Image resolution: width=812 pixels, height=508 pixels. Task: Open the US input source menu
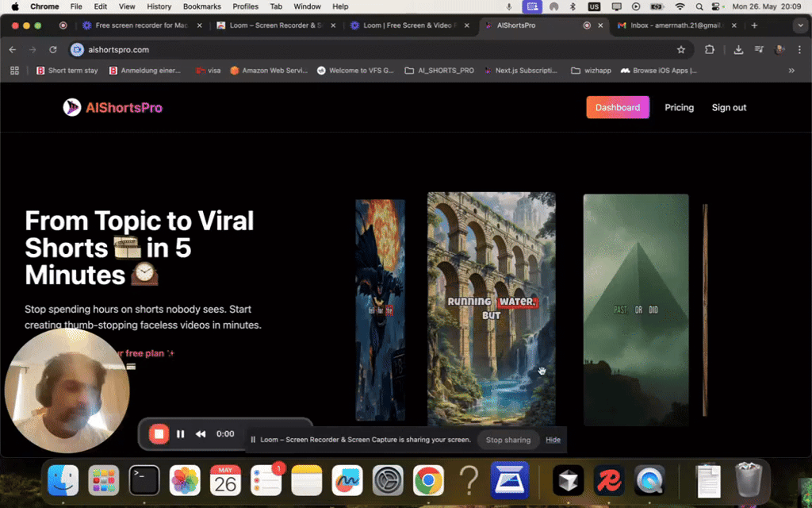[594, 6]
